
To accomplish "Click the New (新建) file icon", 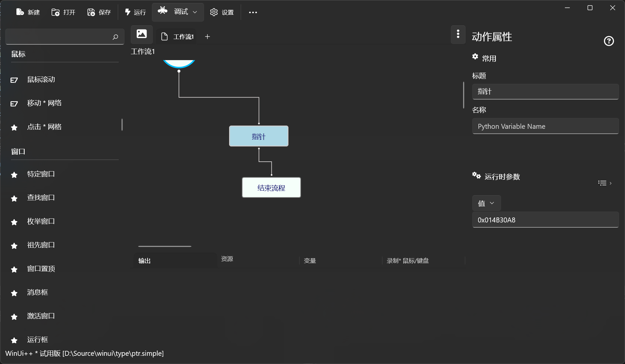I will 20,12.
